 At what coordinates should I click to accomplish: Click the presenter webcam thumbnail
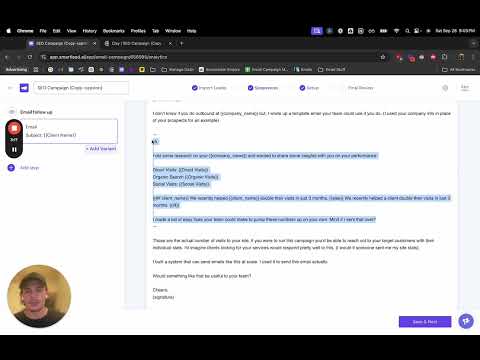pyautogui.click(x=39, y=296)
